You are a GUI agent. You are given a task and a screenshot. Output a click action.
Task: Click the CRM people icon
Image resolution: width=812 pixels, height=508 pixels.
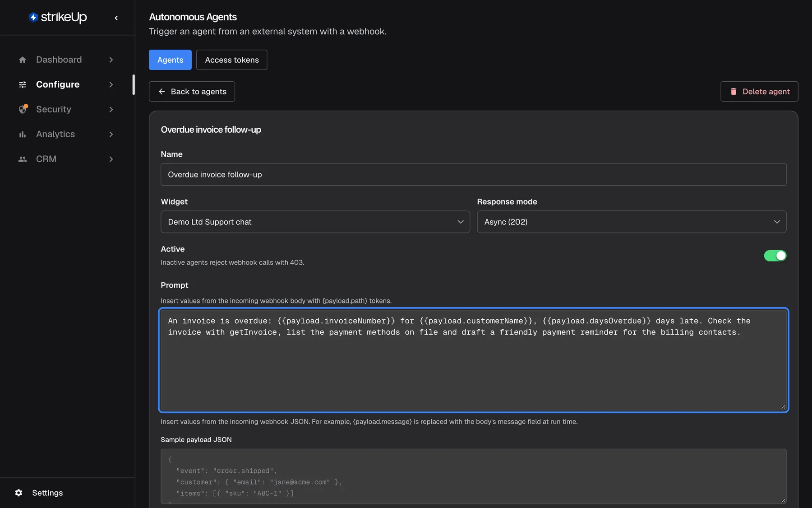[x=23, y=159]
